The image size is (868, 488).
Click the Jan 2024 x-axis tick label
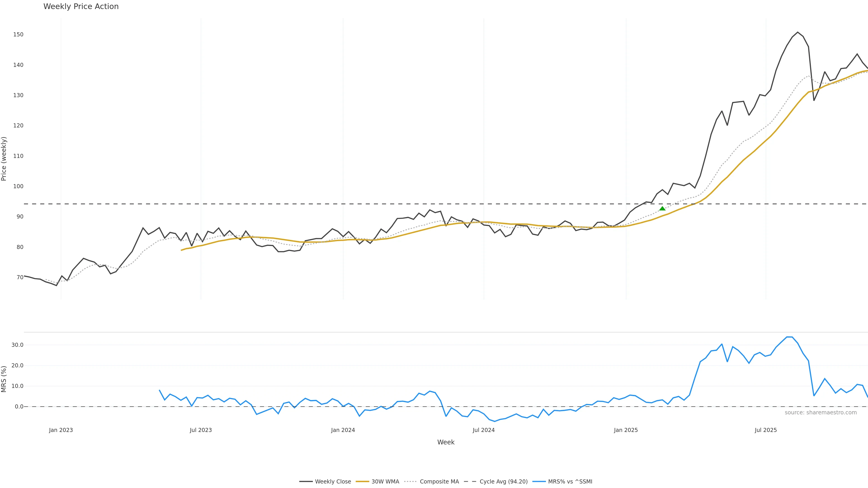pos(343,430)
